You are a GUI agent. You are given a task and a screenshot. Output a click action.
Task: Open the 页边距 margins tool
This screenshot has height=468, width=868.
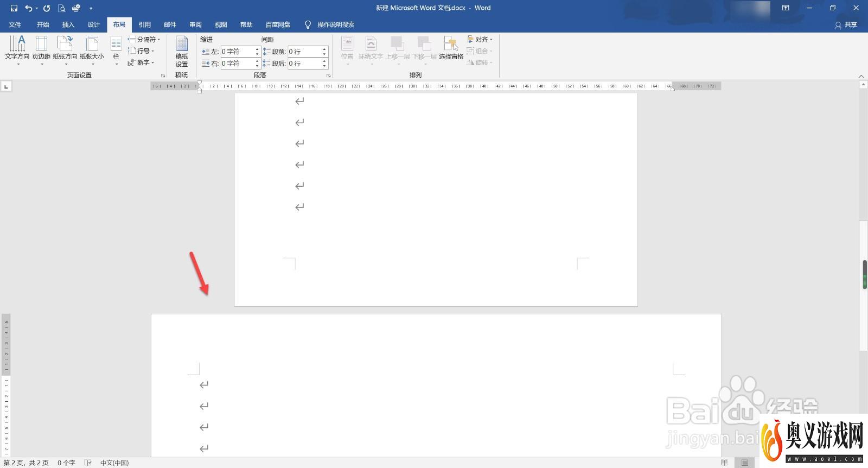click(41, 50)
